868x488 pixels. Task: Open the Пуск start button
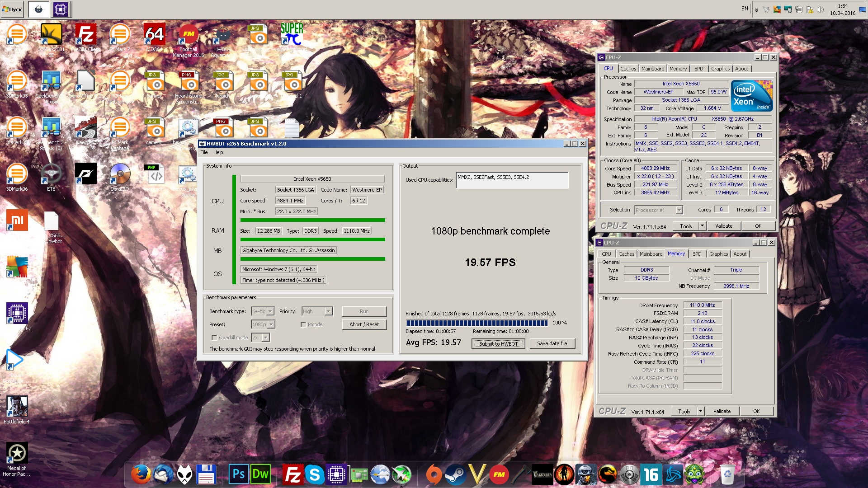[12, 9]
